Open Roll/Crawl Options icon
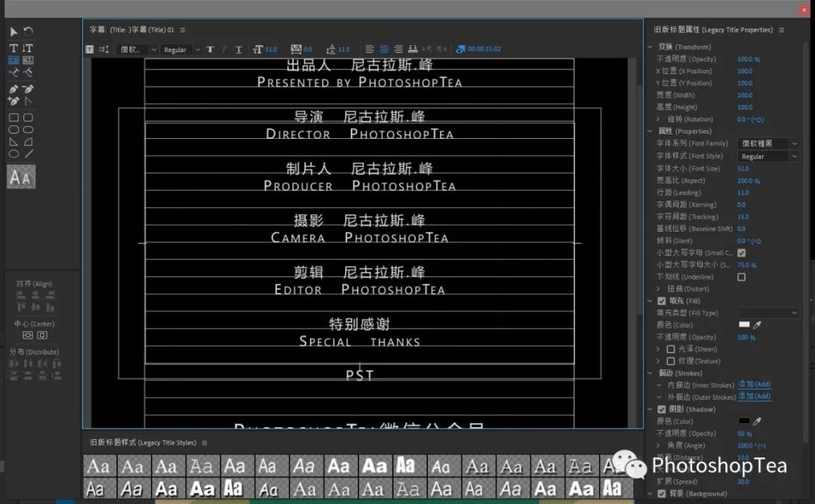The height and width of the screenshot is (504, 815). pyautogui.click(x=104, y=49)
